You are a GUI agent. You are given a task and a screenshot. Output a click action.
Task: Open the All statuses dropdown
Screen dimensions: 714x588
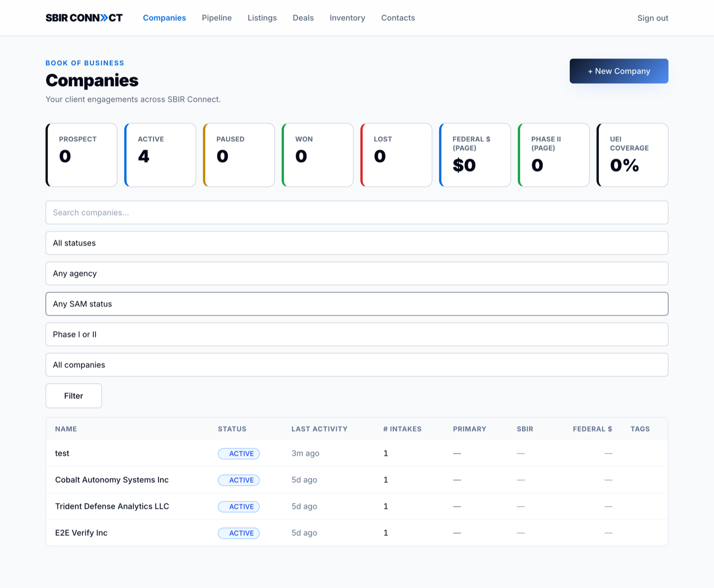(x=357, y=243)
